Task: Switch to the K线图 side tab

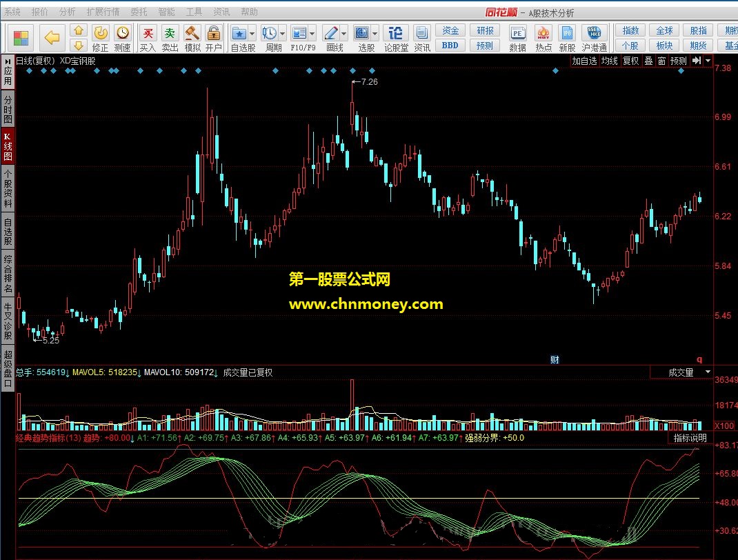Action: click(8, 146)
